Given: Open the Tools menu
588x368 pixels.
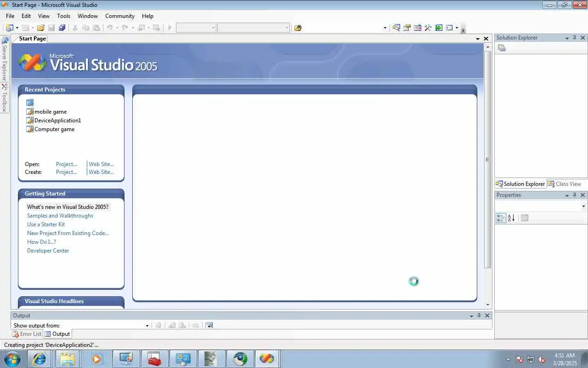Looking at the screenshot, I should [63, 16].
